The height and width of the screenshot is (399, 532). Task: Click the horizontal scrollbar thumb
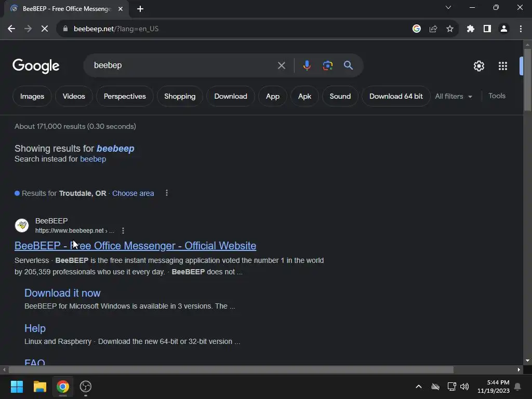tap(231, 369)
